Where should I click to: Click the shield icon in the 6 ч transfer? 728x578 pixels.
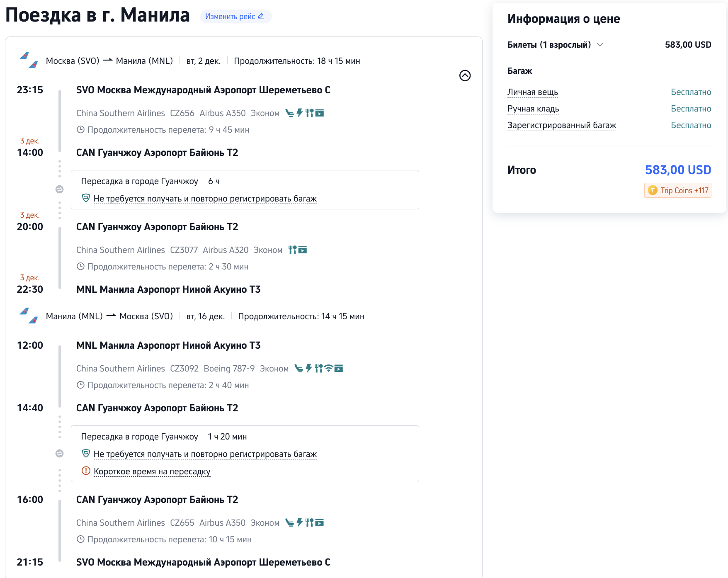(86, 198)
